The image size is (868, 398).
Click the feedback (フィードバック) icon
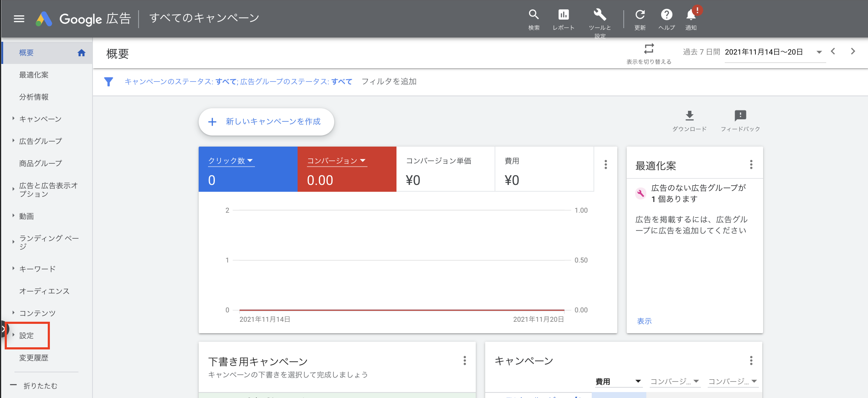(x=740, y=116)
